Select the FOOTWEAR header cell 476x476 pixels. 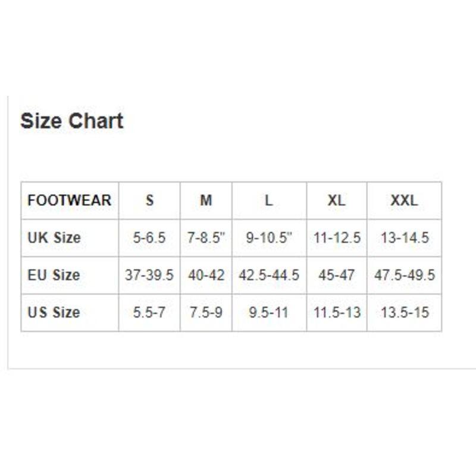(x=70, y=201)
